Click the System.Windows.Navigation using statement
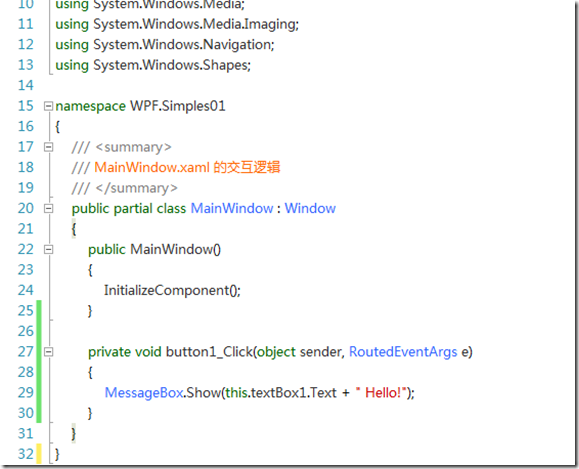Viewport: 579px width, 469px height. point(165,45)
